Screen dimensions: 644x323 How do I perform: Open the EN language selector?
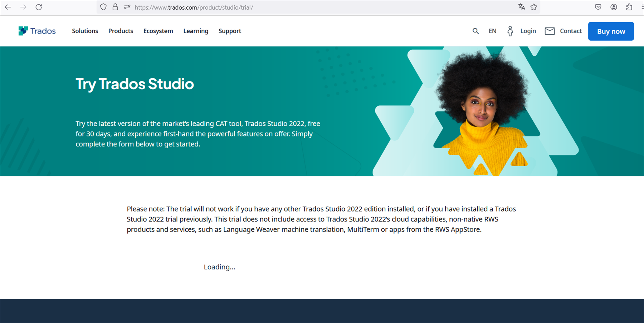(x=493, y=31)
